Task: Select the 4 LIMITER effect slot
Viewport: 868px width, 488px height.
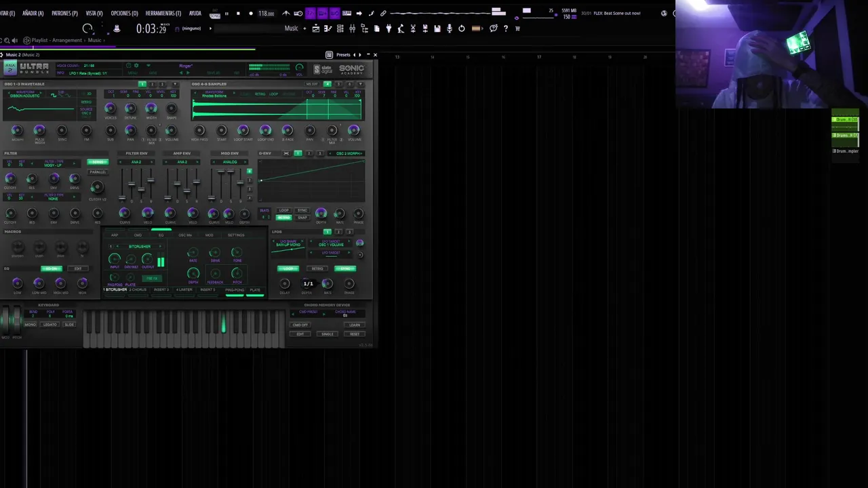Action: (184, 289)
